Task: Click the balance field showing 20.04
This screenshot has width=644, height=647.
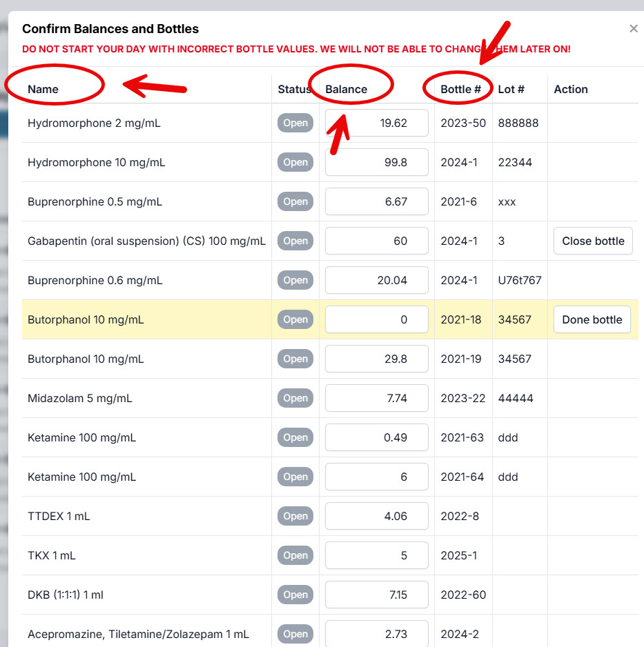Action: tap(376, 281)
